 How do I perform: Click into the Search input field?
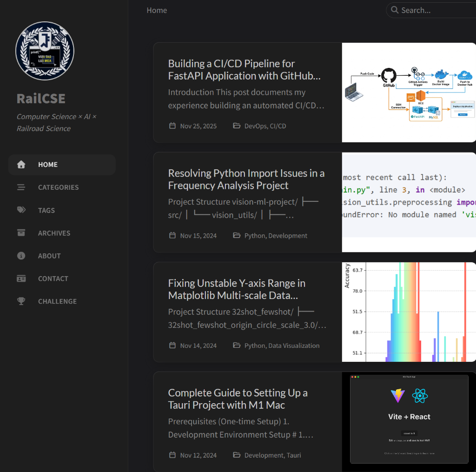pos(437,10)
